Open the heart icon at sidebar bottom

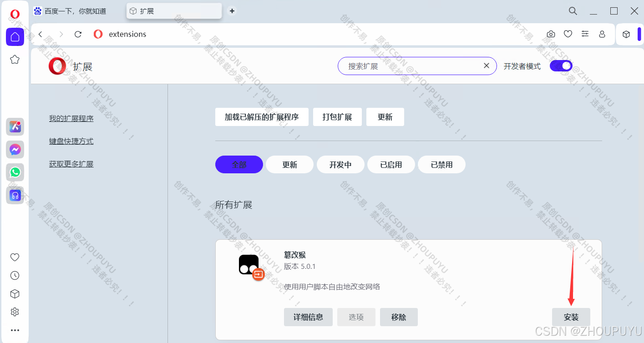click(15, 257)
